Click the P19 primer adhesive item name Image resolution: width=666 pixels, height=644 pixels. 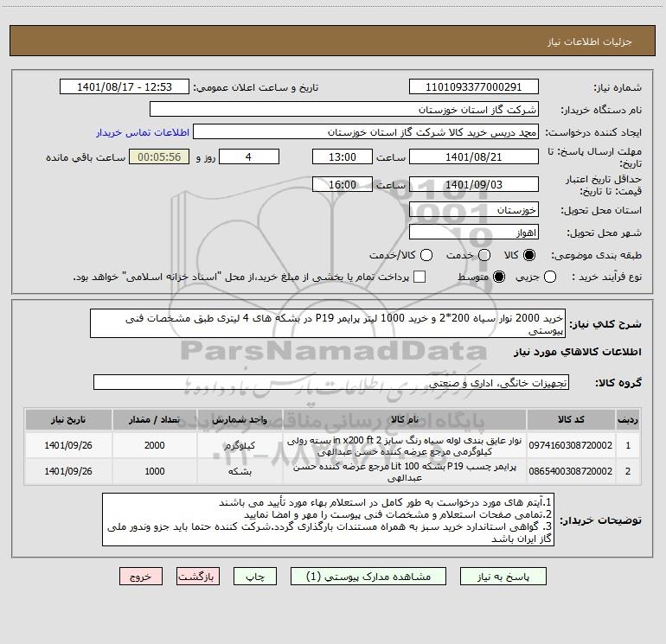coord(405,472)
